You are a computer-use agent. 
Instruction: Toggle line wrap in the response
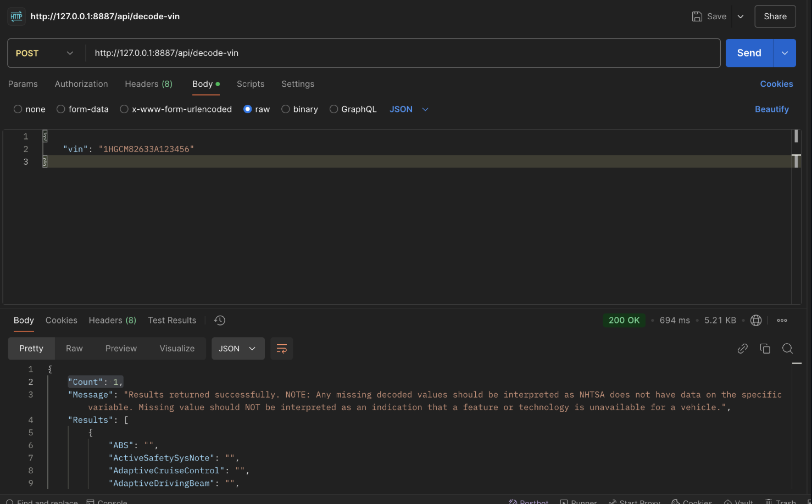282,349
